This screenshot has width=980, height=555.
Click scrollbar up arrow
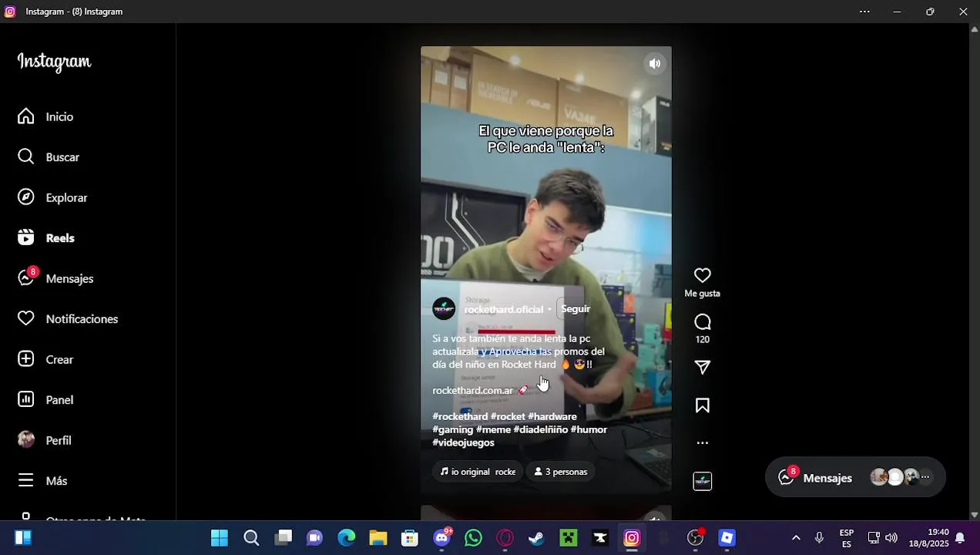click(974, 29)
